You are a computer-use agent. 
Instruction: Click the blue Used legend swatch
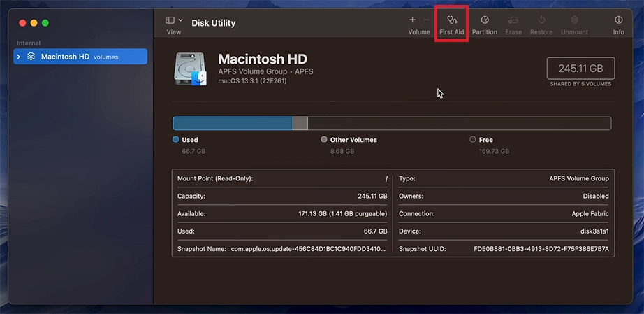tap(176, 139)
